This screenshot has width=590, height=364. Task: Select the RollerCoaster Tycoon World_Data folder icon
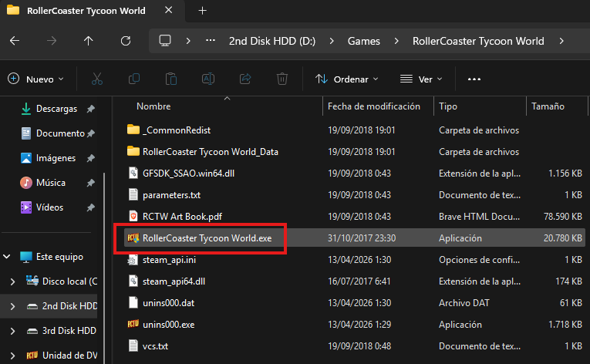[133, 151]
